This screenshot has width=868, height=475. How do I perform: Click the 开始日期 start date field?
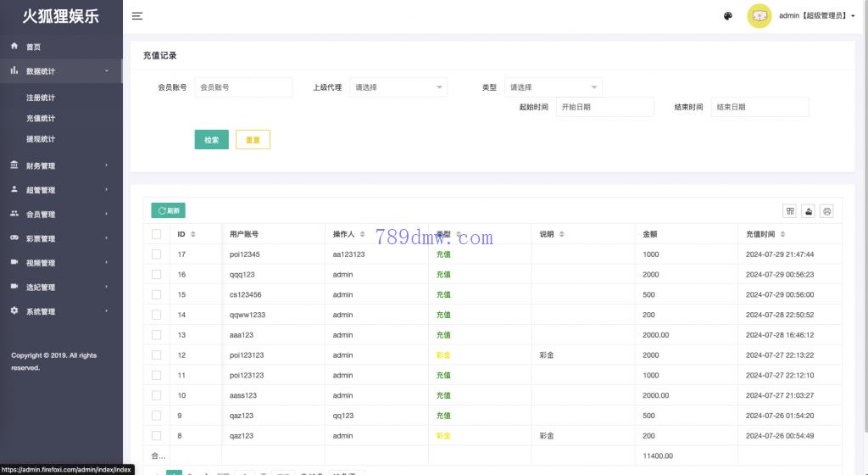(x=604, y=108)
